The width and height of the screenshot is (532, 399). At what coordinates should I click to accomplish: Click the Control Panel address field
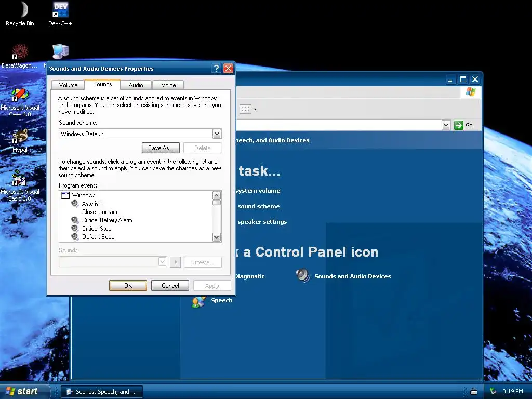[338, 125]
